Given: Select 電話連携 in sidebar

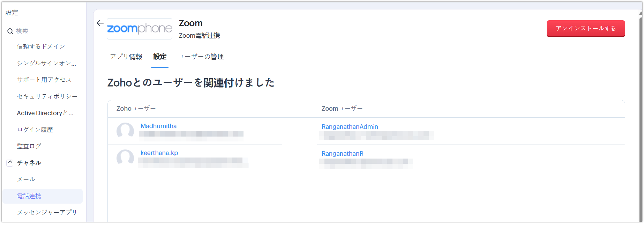Looking at the screenshot, I should pos(43,196).
